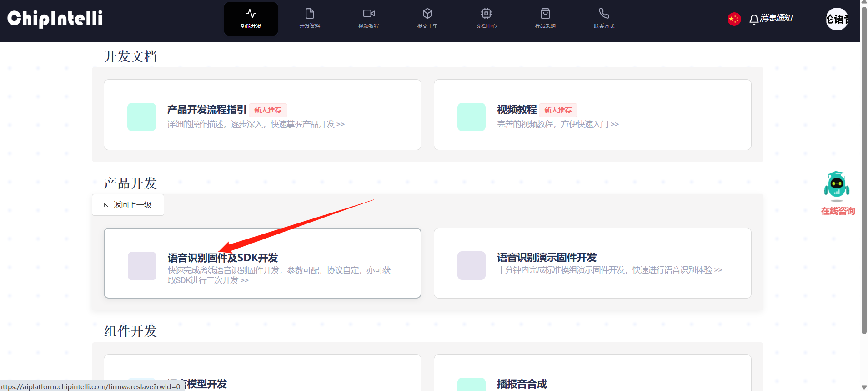Click the ChipIntelli logo
The width and height of the screenshot is (868, 391).
pos(55,19)
